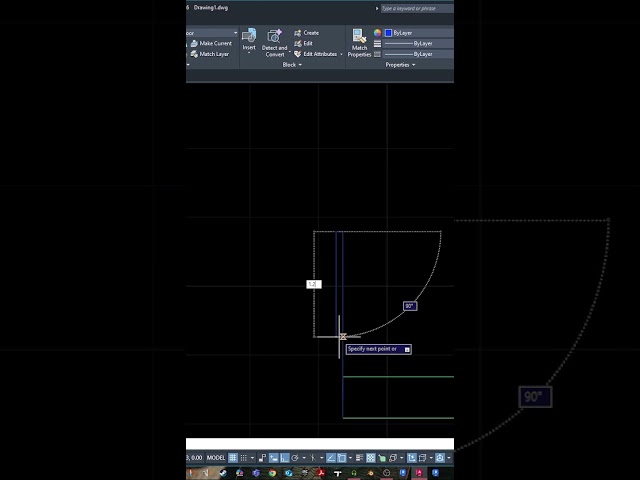This screenshot has width=640, height=480.
Task: Open linetype ByLayer dropdown
Action: 419,54
